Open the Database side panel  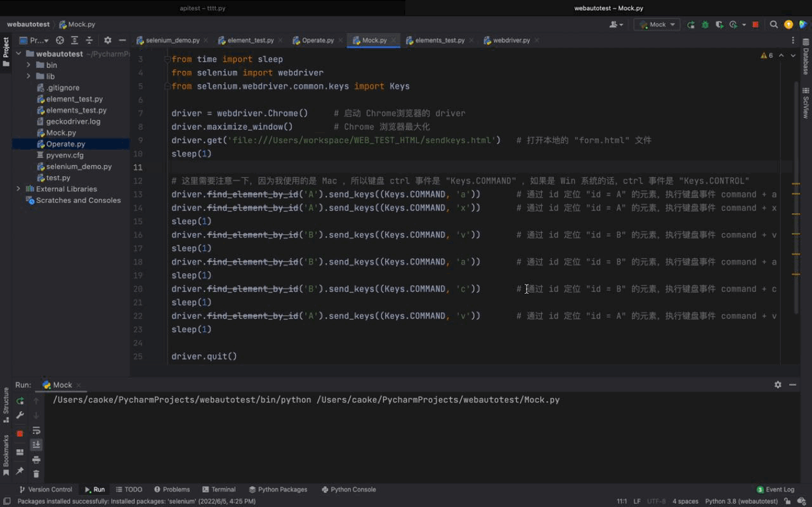click(806, 56)
